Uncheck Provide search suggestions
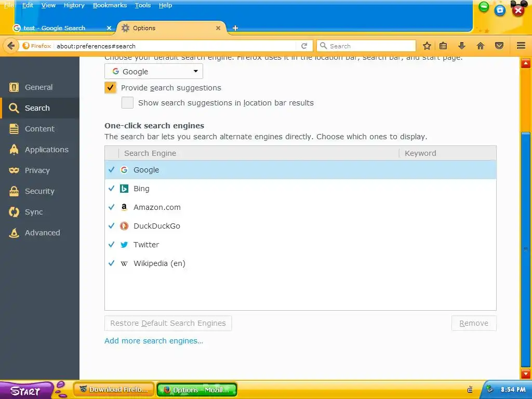The width and height of the screenshot is (532, 399). [x=110, y=87]
